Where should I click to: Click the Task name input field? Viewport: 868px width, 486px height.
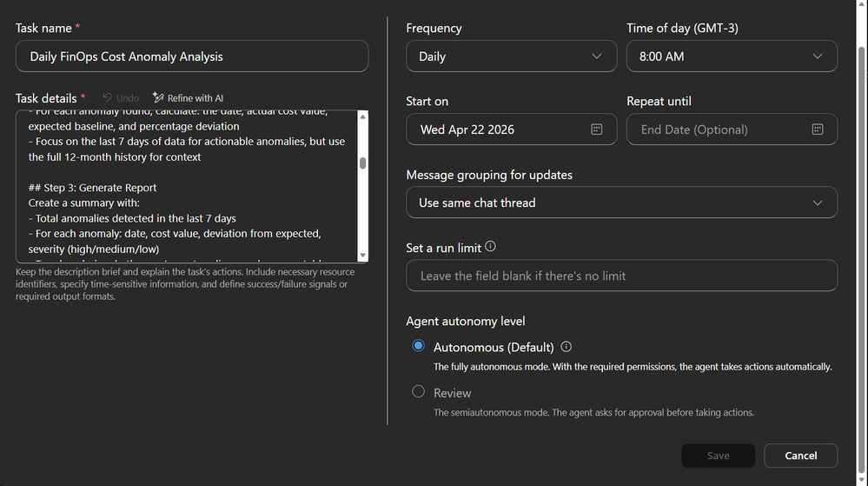pyautogui.click(x=192, y=57)
